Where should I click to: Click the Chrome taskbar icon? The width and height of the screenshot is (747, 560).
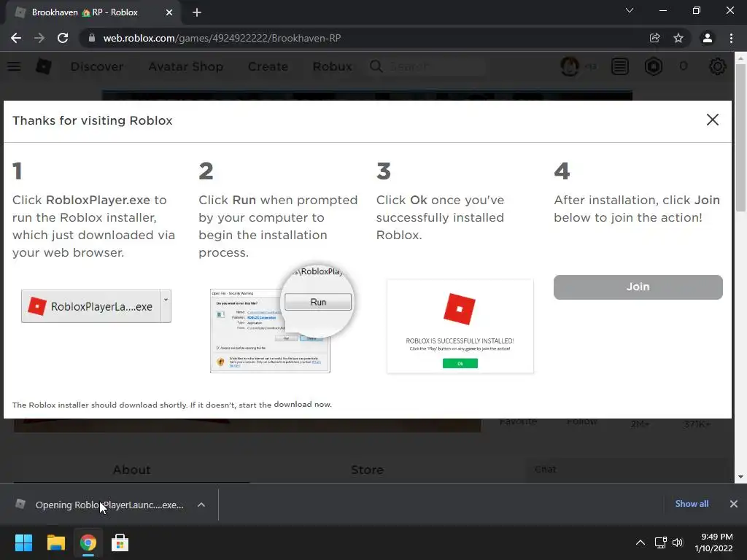[88, 542]
